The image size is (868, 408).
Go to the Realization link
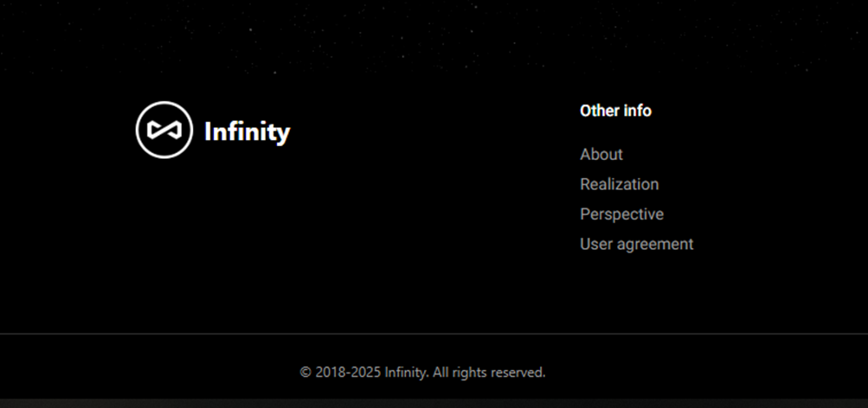click(x=619, y=184)
